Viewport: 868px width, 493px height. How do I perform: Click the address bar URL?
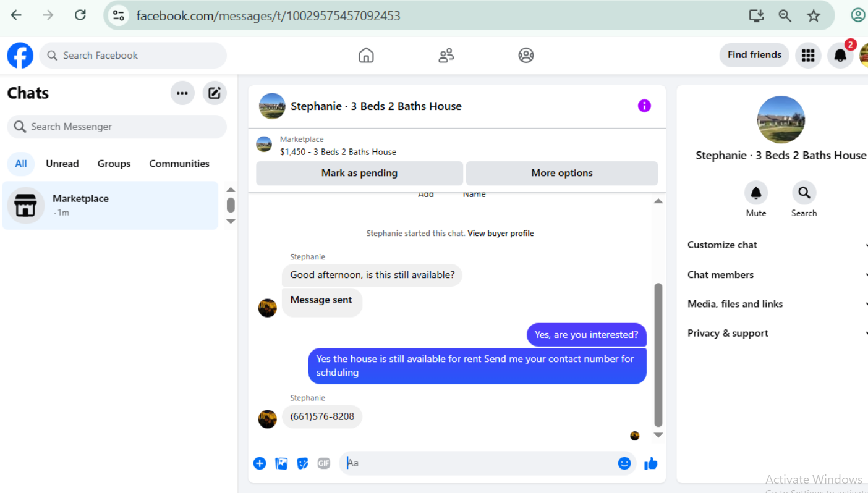click(x=268, y=15)
